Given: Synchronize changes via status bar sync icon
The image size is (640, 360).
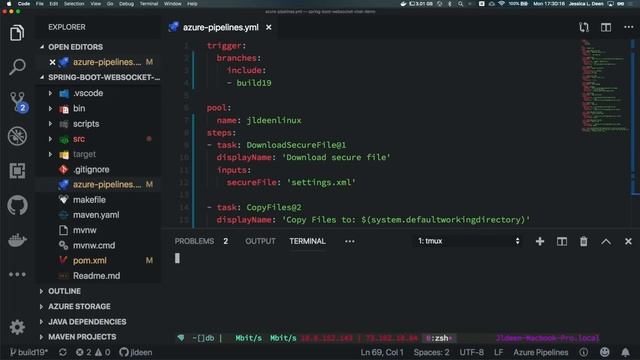Looking at the screenshot, I should point(62,352).
